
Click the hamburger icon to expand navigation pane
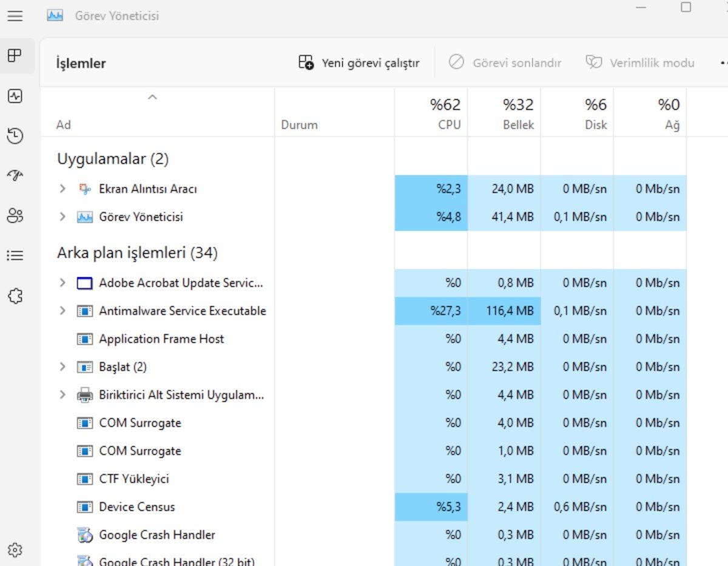click(15, 16)
